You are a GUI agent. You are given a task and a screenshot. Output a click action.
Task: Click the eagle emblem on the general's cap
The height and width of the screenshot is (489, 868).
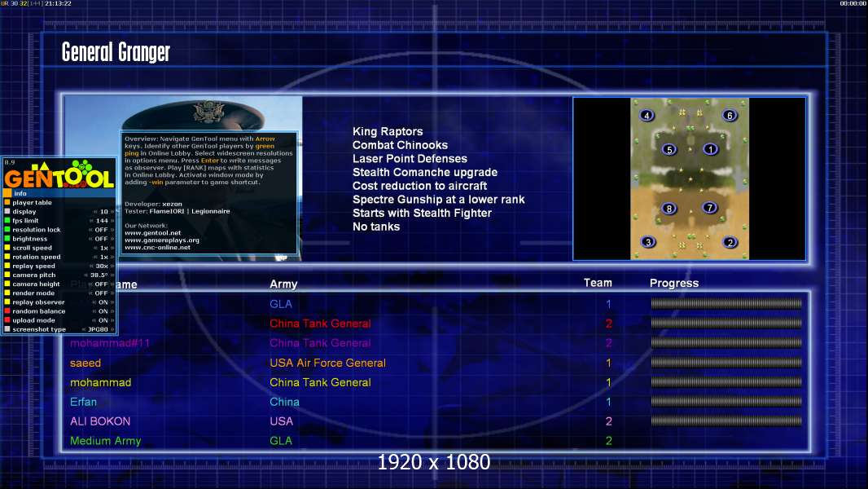point(208,112)
